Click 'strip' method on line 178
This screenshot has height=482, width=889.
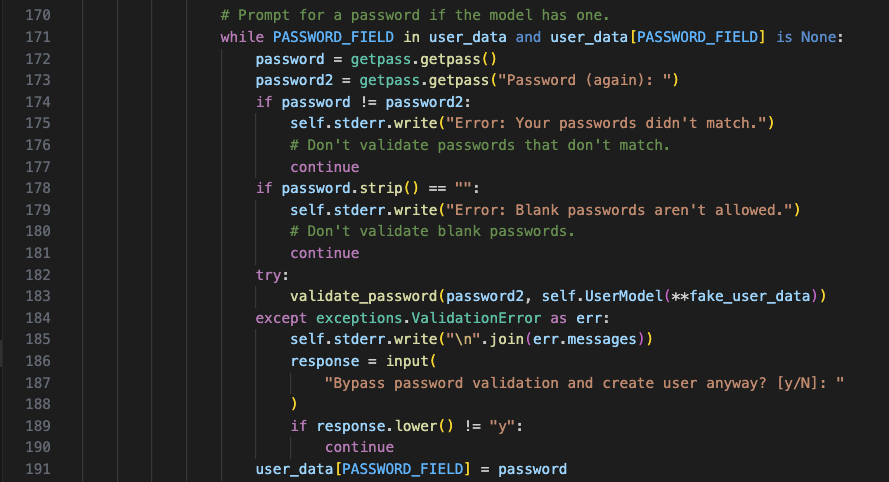pos(381,188)
